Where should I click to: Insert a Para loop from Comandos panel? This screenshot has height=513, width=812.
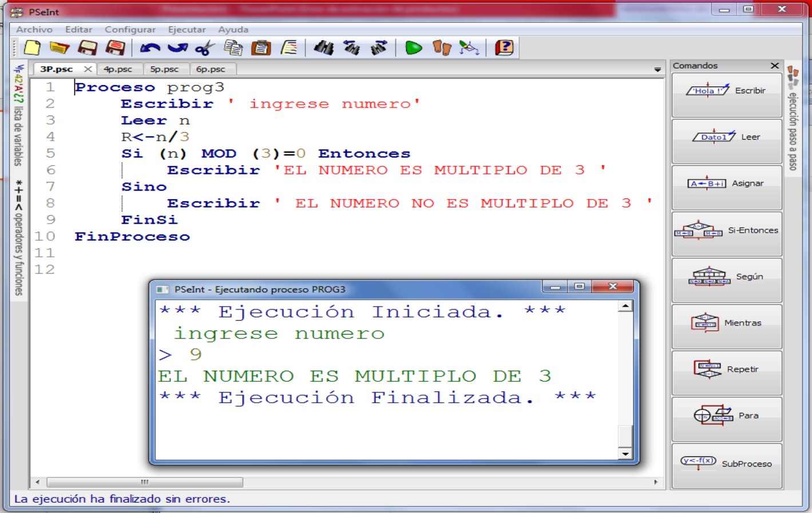[x=726, y=418]
